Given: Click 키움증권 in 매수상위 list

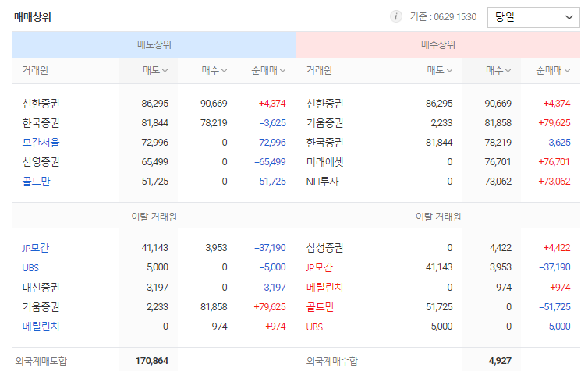Looking at the screenshot, I should (324, 123).
